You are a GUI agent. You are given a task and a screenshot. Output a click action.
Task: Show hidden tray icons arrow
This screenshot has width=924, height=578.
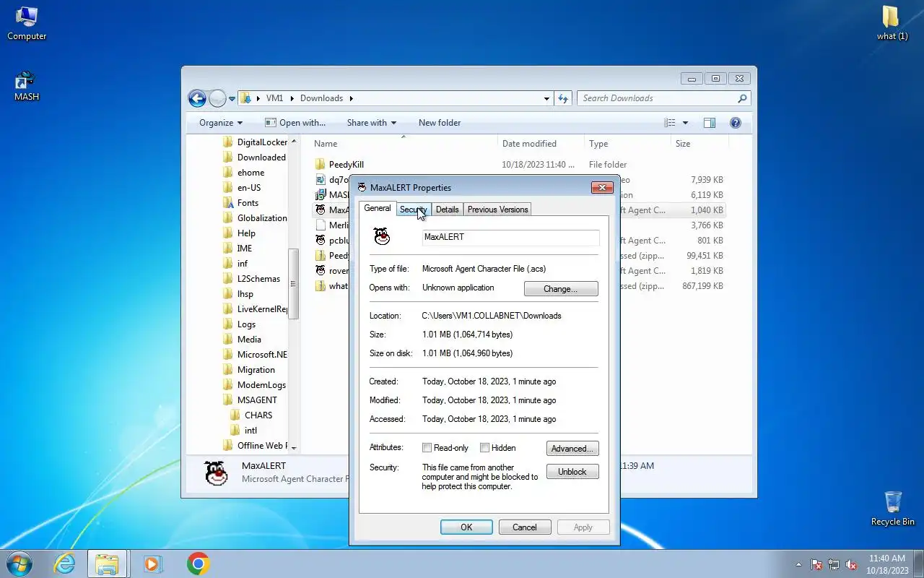(x=798, y=564)
